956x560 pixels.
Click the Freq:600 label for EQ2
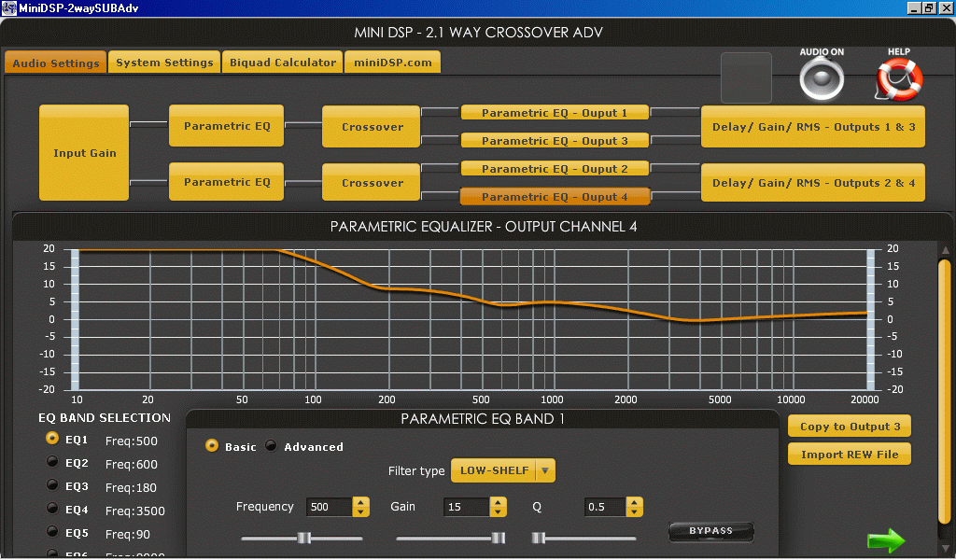(131, 464)
